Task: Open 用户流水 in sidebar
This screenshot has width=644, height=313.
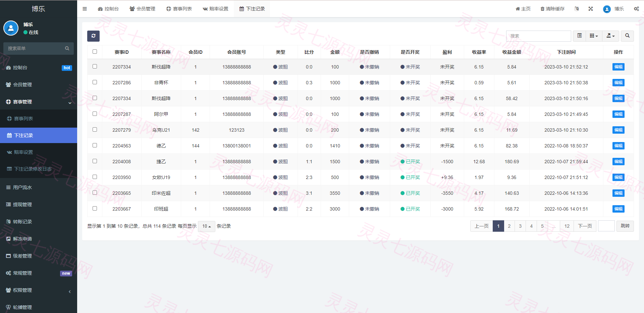Action: (39, 187)
